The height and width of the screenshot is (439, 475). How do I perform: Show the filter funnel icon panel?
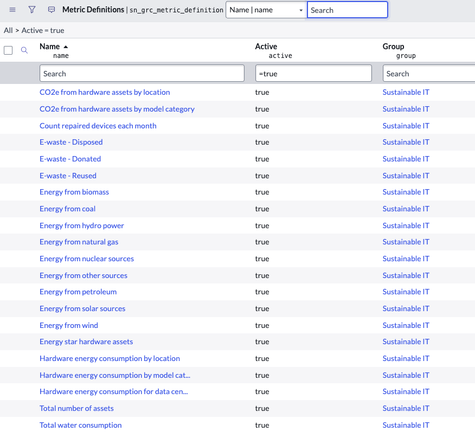[x=32, y=10]
